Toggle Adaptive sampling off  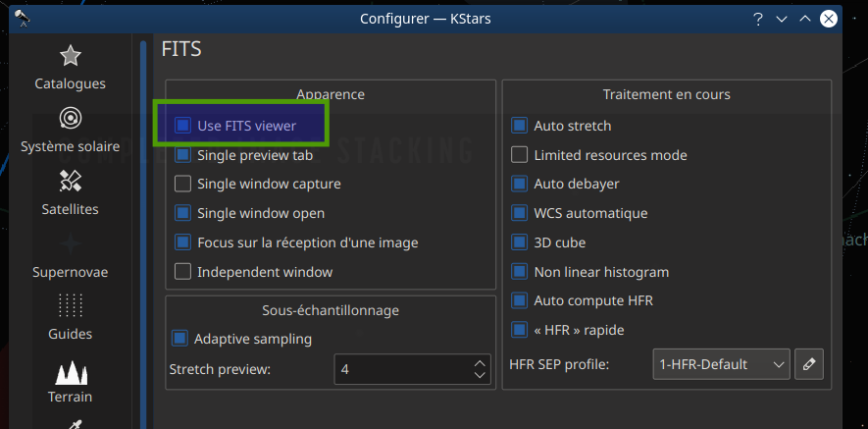[179, 339]
